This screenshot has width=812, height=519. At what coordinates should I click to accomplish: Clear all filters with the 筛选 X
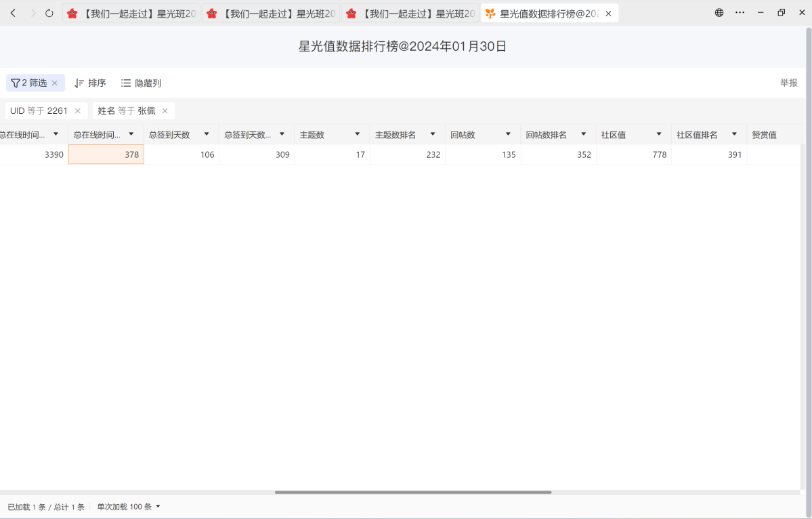55,83
